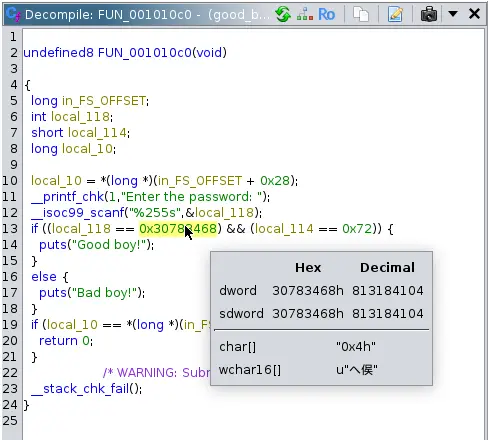Click the constant 0x28 on line 10
The height and width of the screenshot is (440, 488).
pos(275,181)
